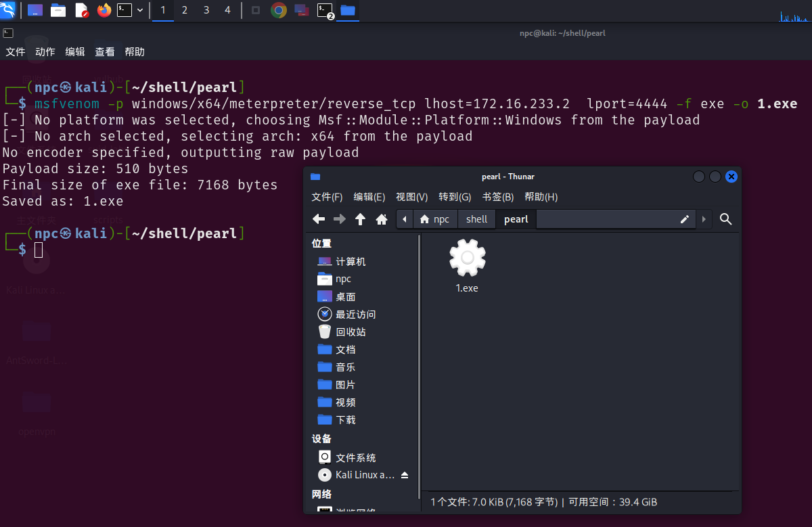Click the pearl path bar button

click(x=516, y=219)
